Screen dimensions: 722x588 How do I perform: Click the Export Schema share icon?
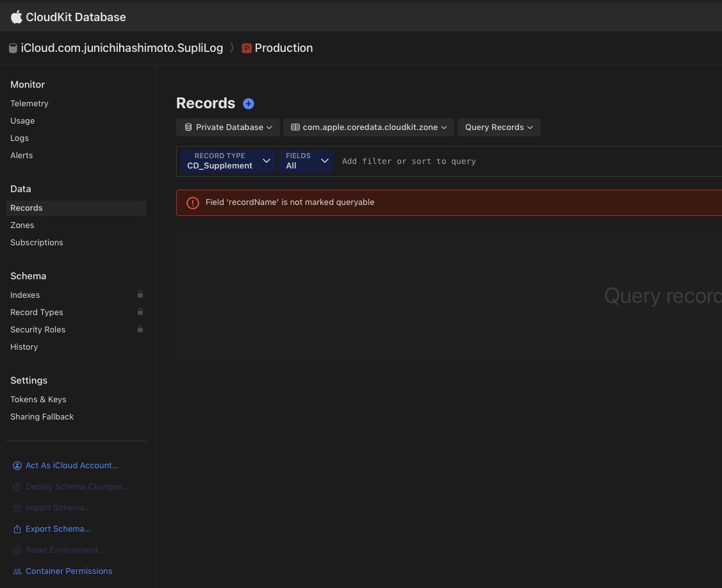pos(17,529)
